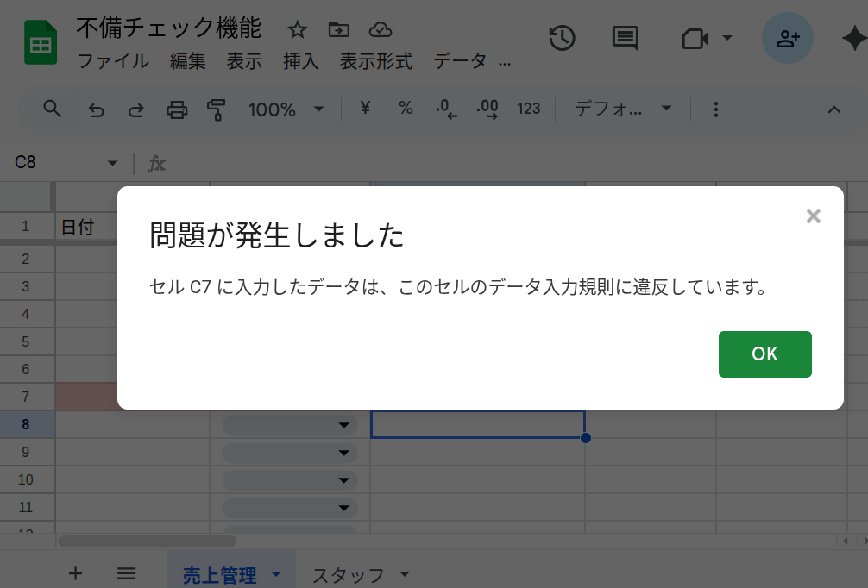Image resolution: width=868 pixels, height=588 pixels.
Task: Apply percent format icon
Action: click(406, 109)
